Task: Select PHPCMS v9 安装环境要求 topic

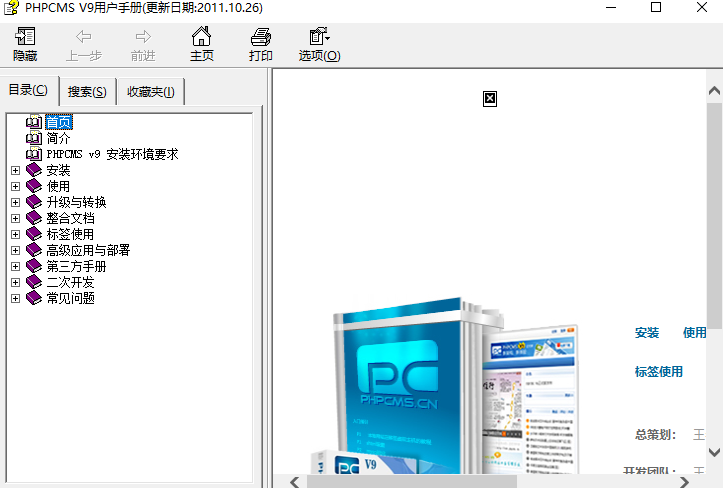Action: pos(112,154)
